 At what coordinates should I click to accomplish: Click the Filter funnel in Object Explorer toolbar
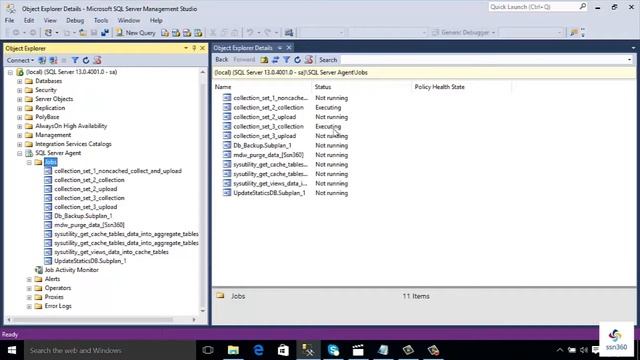[x=75, y=60]
